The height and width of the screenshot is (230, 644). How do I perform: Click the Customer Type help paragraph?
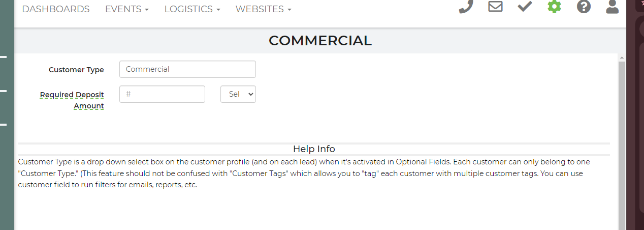pos(304,174)
